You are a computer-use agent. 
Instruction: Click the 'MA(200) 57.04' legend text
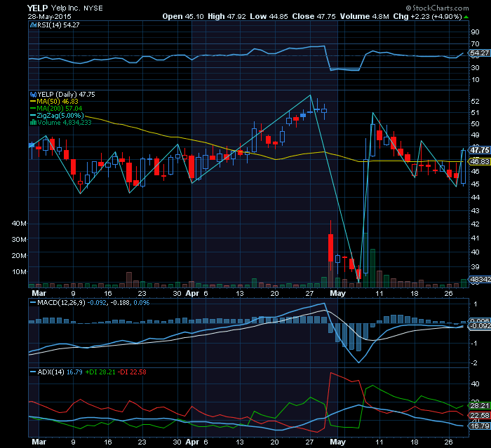coord(59,109)
